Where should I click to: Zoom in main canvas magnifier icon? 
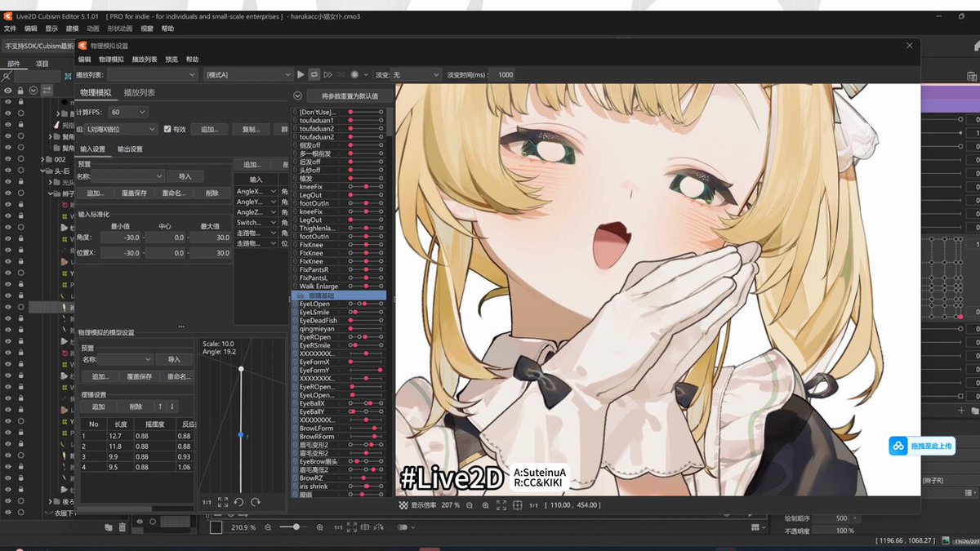[320, 527]
